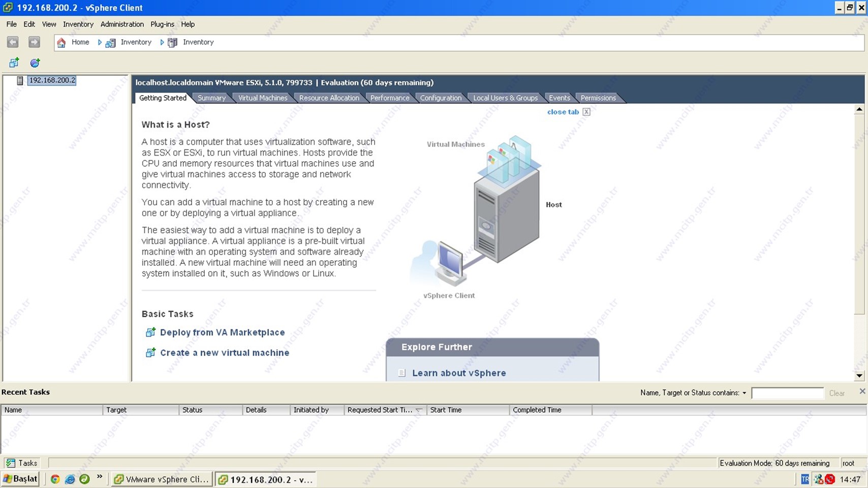
Task: Open the Learn about vSphere link
Action: tap(459, 373)
